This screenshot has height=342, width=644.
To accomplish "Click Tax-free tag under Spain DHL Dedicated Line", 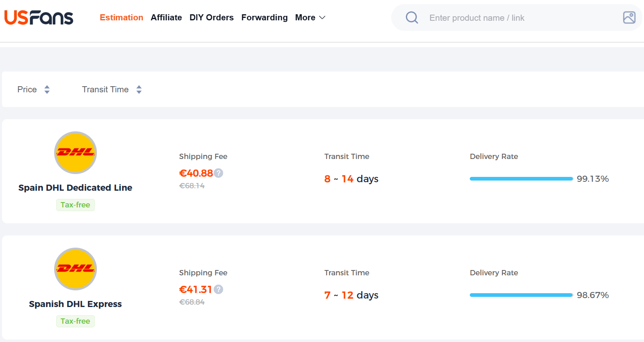I will pyautogui.click(x=75, y=205).
